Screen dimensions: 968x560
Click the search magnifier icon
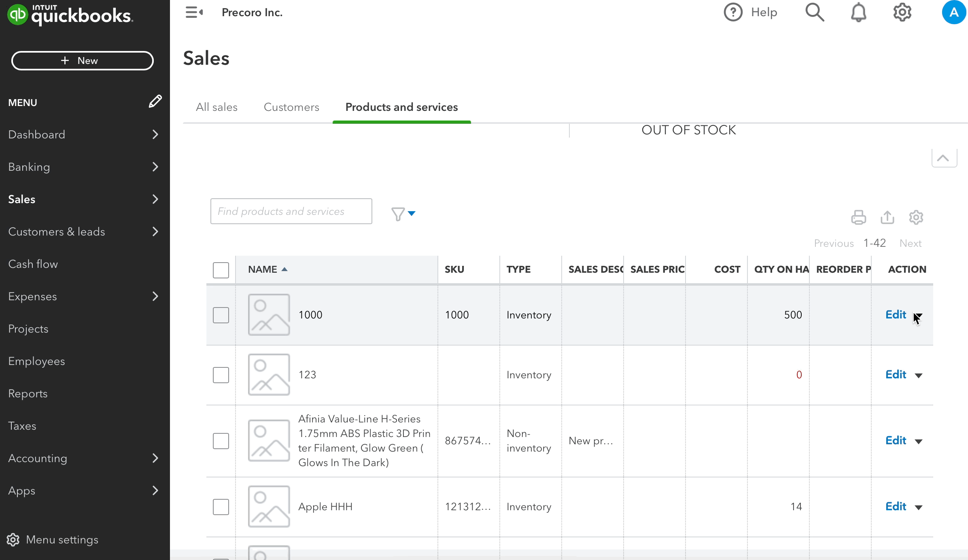pyautogui.click(x=814, y=12)
